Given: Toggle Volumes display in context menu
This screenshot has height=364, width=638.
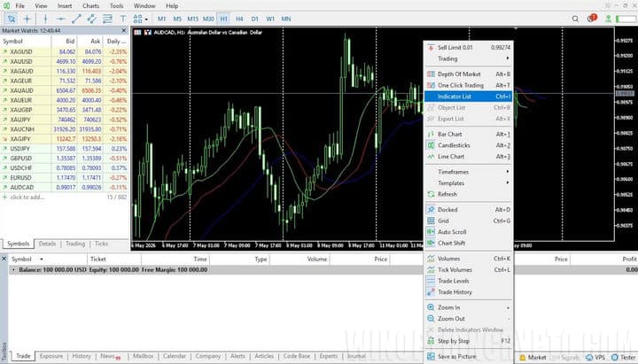Looking at the screenshot, I should coord(469,259).
